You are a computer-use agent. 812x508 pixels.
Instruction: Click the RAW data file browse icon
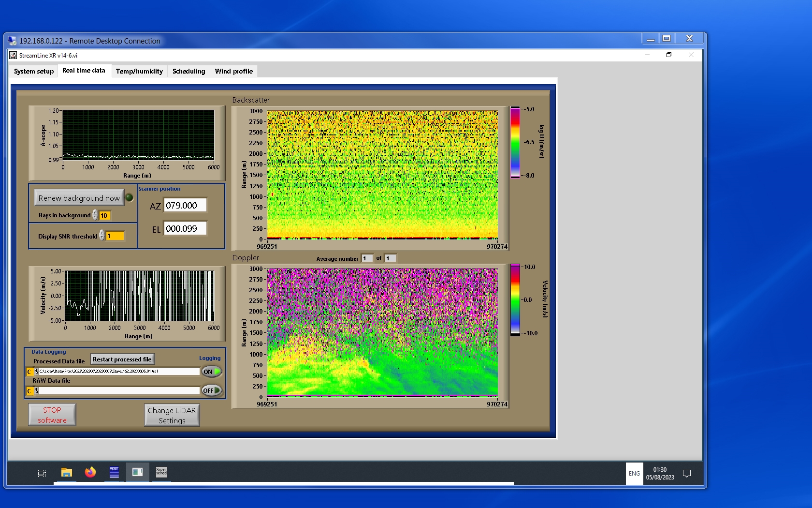coord(36,390)
